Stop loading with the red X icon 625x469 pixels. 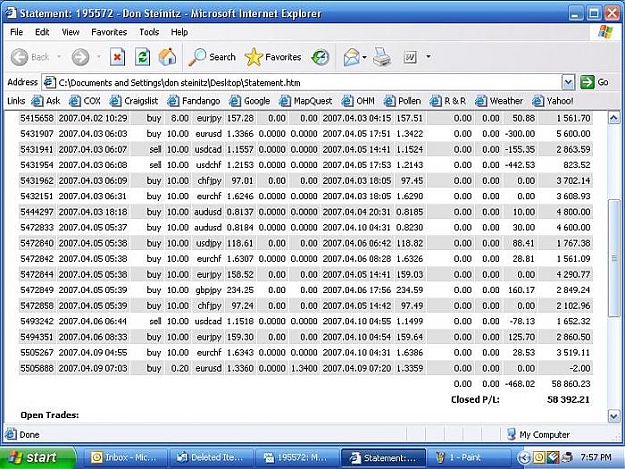tap(117, 57)
